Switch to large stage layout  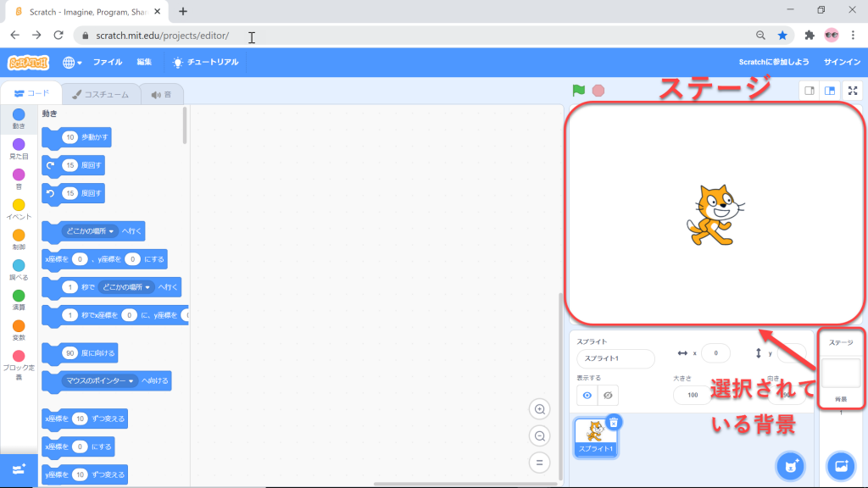pyautogui.click(x=829, y=91)
